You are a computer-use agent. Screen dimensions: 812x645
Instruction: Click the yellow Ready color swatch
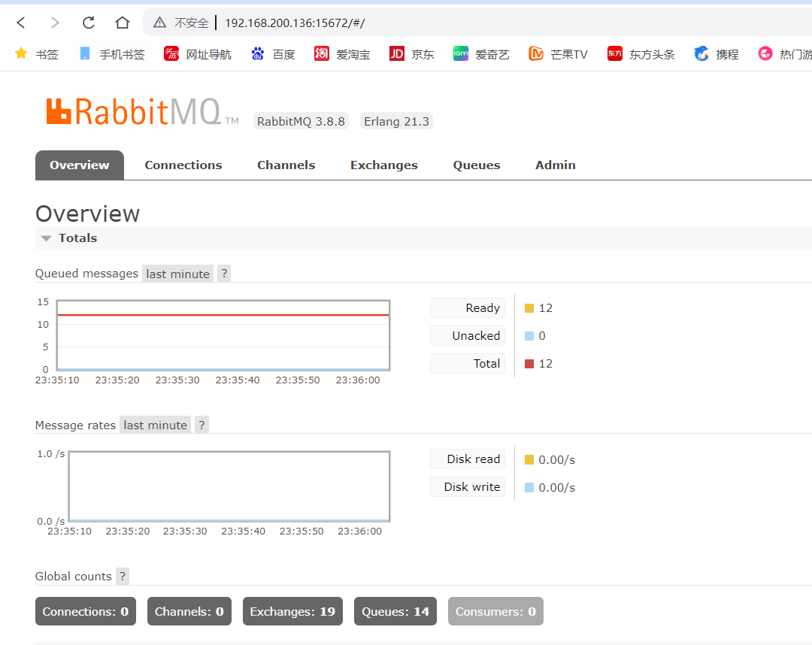529,308
